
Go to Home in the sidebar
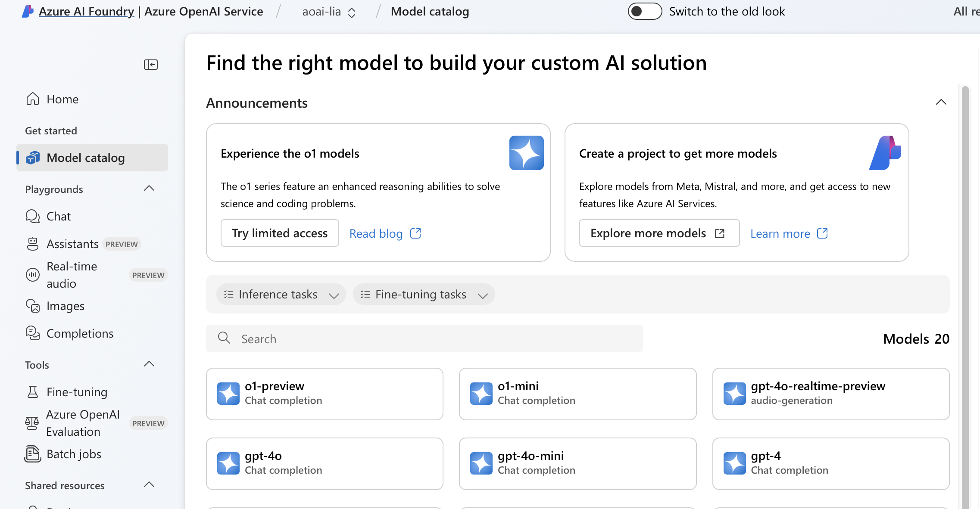62,99
